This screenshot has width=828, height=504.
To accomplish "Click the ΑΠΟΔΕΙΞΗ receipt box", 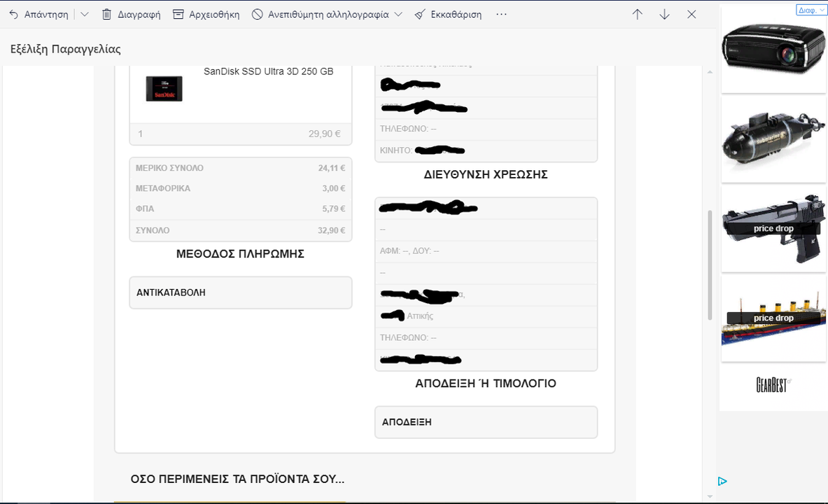I will pyautogui.click(x=486, y=422).
